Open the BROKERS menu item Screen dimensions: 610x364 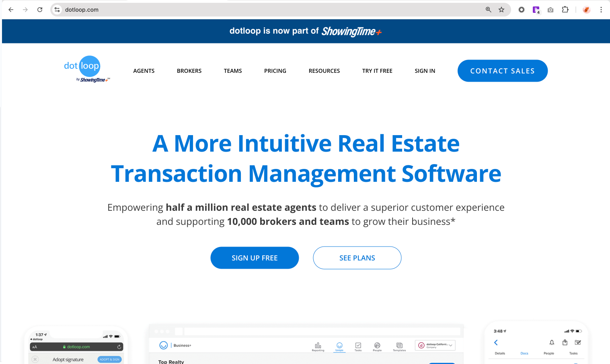(x=189, y=71)
